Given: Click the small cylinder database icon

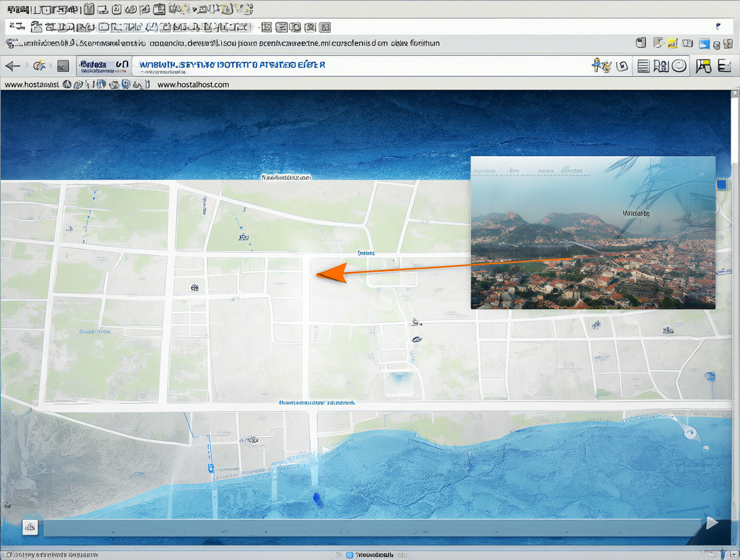Looking at the screenshot, I should [716, 45].
